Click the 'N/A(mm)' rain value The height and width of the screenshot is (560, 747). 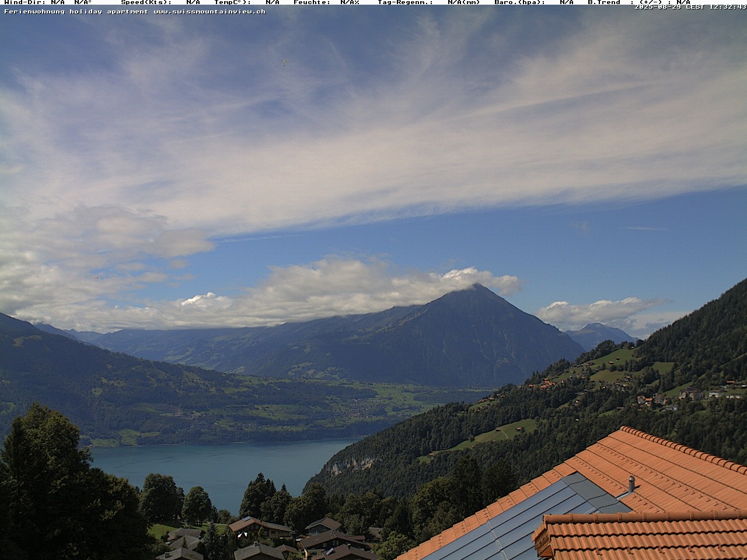(464, 2)
